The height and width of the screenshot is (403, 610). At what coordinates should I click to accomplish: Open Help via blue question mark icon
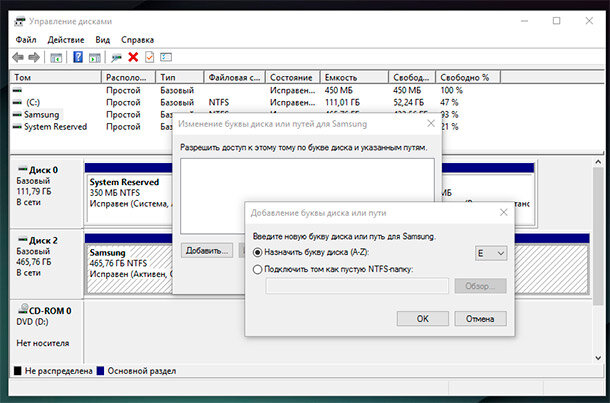point(78,57)
